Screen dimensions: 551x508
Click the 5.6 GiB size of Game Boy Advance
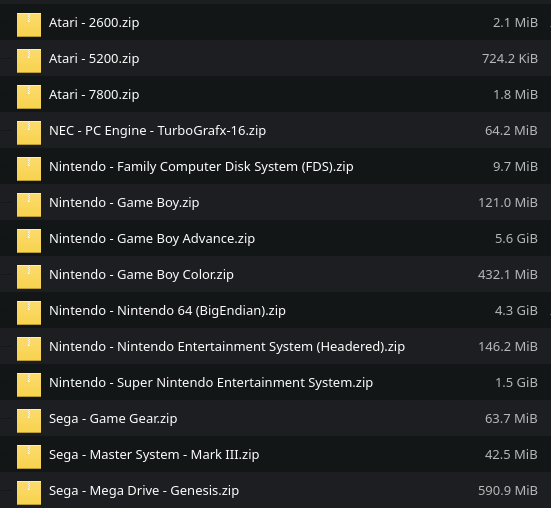click(516, 239)
